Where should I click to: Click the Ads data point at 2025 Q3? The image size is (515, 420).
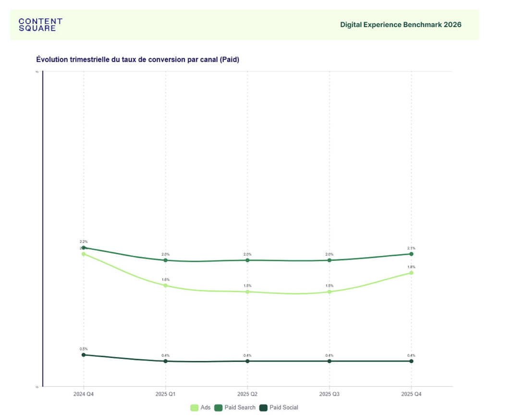click(330, 292)
